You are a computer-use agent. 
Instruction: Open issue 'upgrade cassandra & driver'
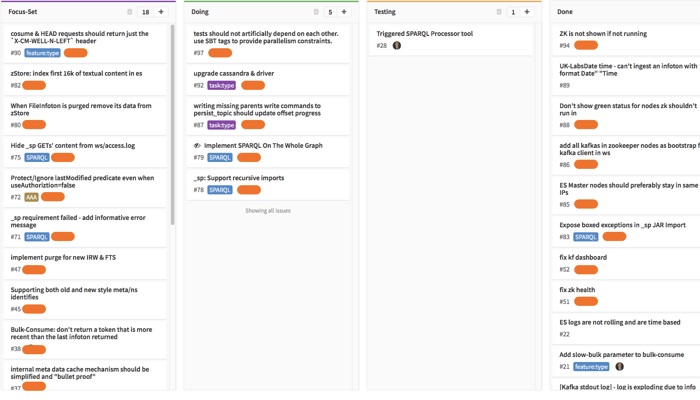(234, 73)
